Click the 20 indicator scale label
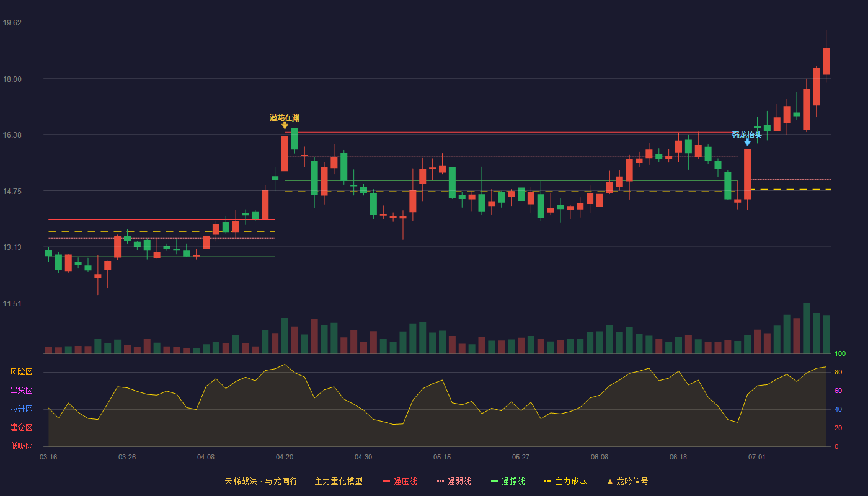Screen dimensions: 868x496 coord(838,428)
